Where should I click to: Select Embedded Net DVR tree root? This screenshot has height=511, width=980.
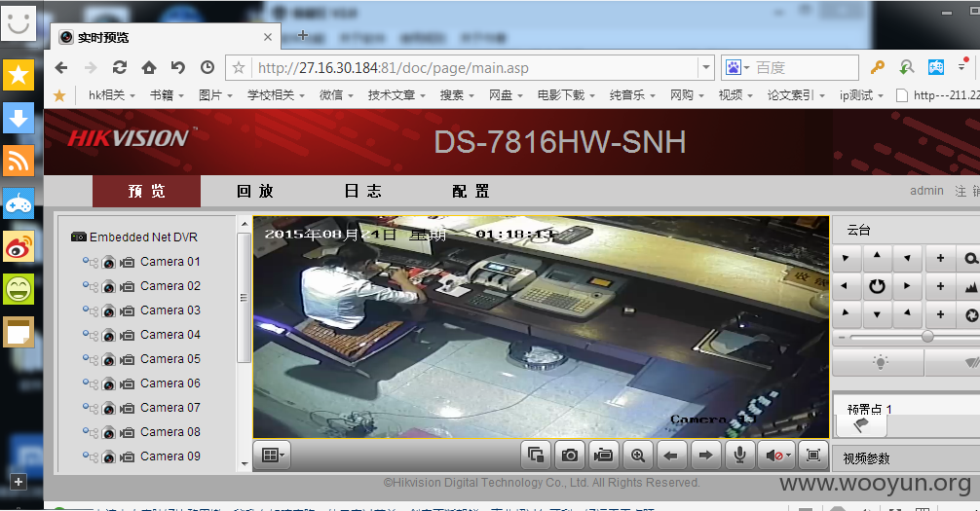[143, 237]
